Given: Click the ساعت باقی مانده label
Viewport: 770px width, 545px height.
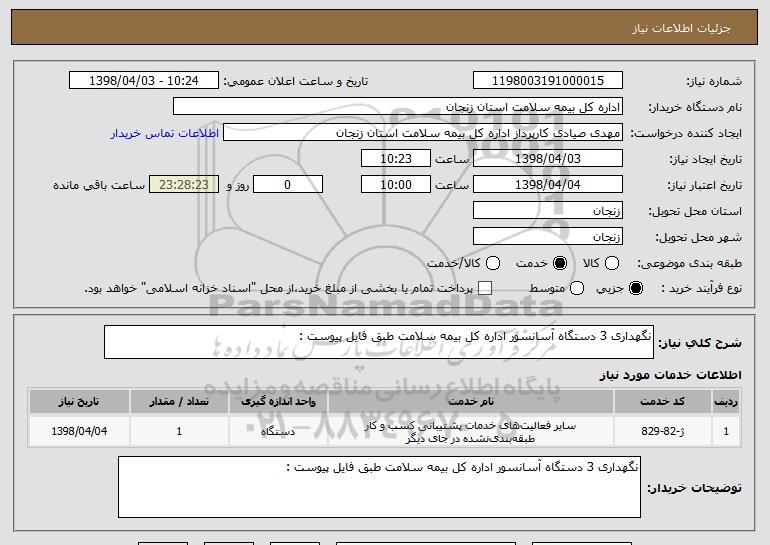Looking at the screenshot, I should pos(99,186).
